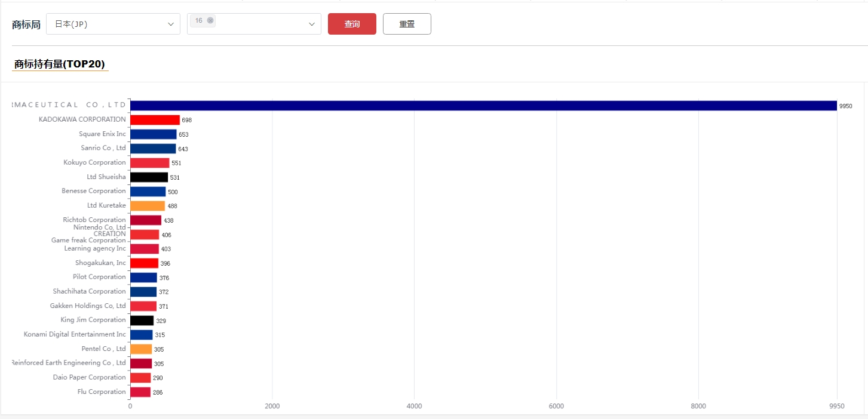Select the Sanrio Co bar in chart
The image size is (868, 419).
153,149
